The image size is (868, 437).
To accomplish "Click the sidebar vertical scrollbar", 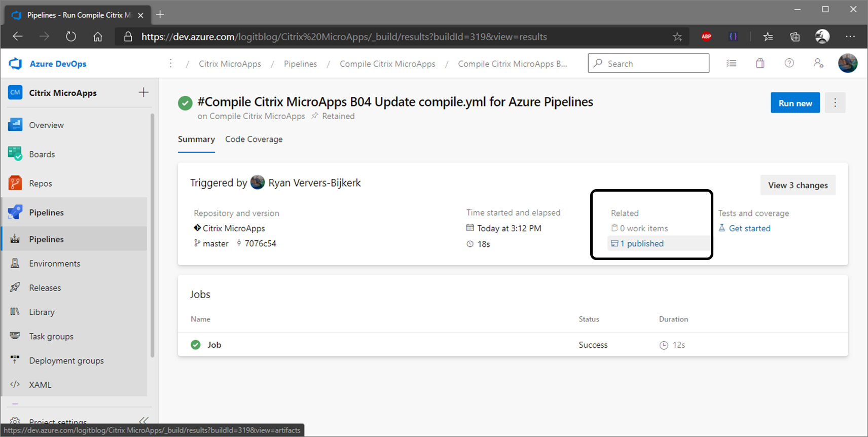I will (152, 236).
